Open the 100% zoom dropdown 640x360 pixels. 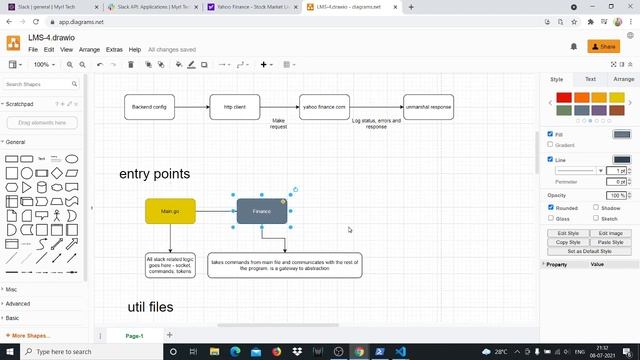click(x=44, y=64)
